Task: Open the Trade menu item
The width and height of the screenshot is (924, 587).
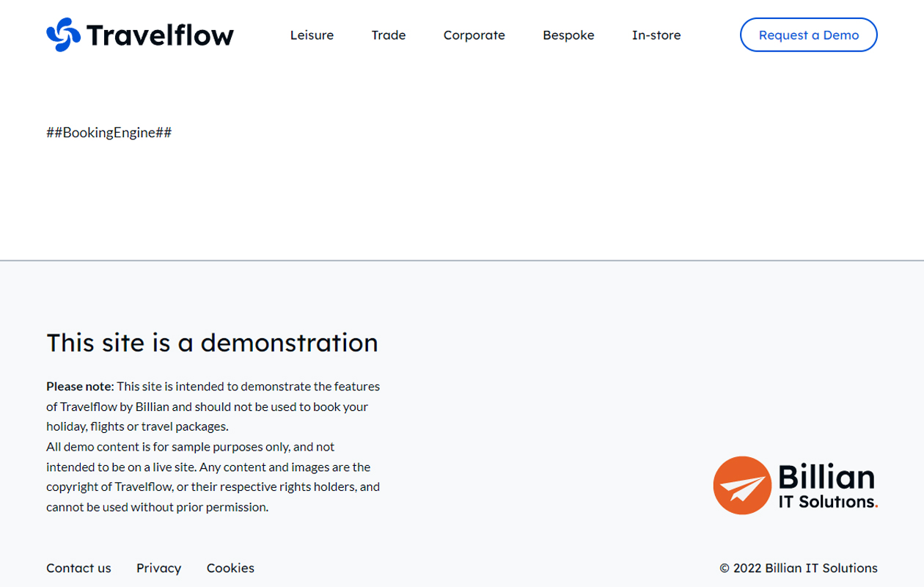Action: click(389, 35)
